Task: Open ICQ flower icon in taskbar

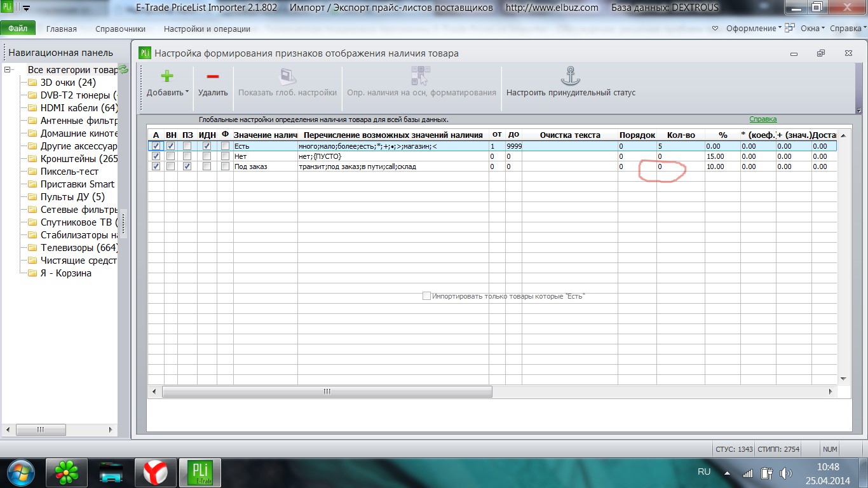Action: tap(66, 473)
